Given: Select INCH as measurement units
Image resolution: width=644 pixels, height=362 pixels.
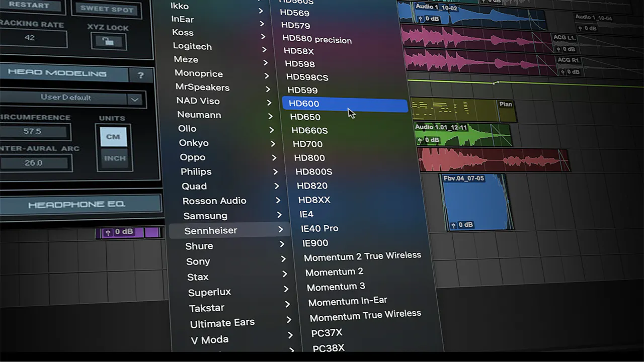Looking at the screenshot, I should (x=115, y=158).
